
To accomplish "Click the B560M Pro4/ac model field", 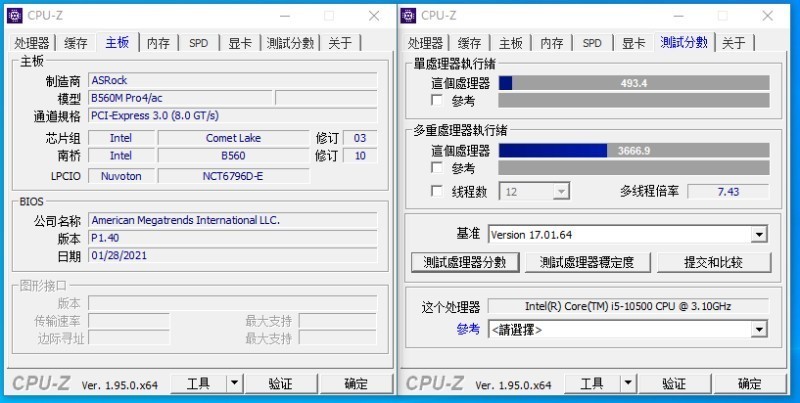I will [x=180, y=98].
